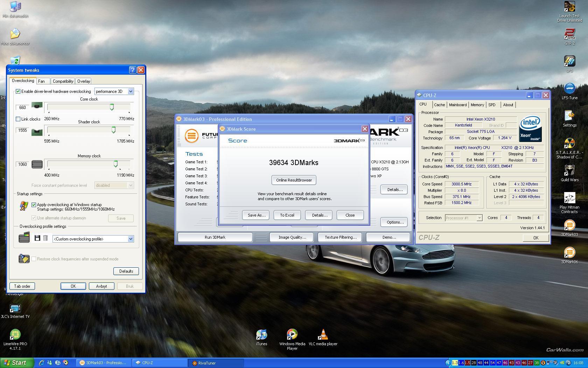Switch to the Compatibility tab

[63, 81]
